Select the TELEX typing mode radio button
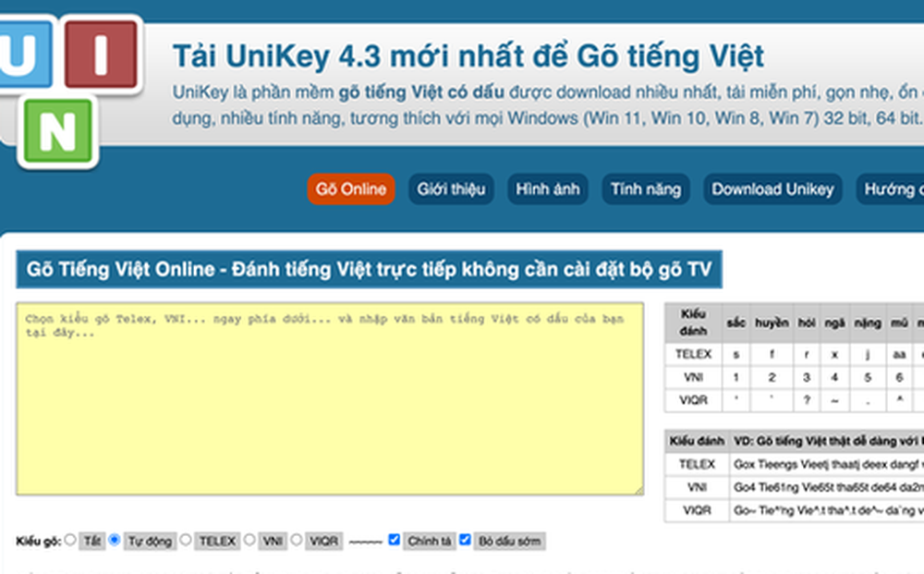 186,539
